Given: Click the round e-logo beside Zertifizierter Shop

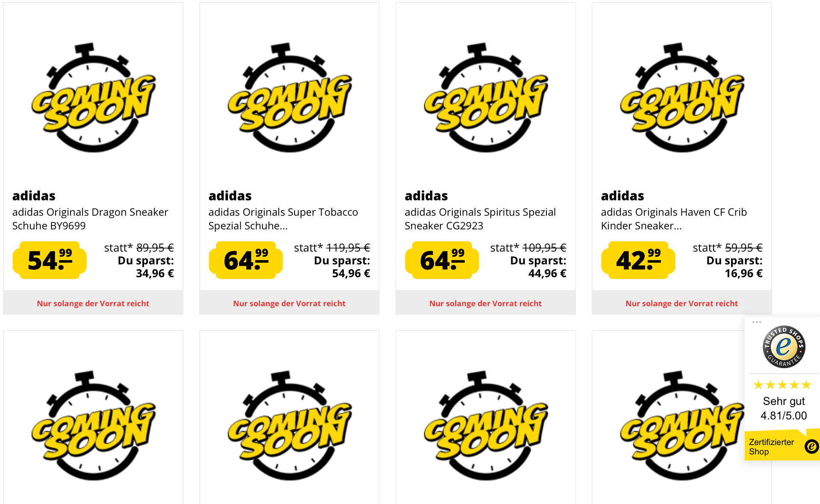Looking at the screenshot, I should click(811, 447).
